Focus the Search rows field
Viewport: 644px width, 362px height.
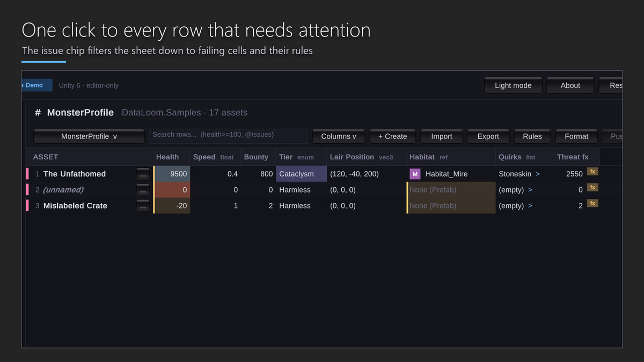[x=228, y=136]
